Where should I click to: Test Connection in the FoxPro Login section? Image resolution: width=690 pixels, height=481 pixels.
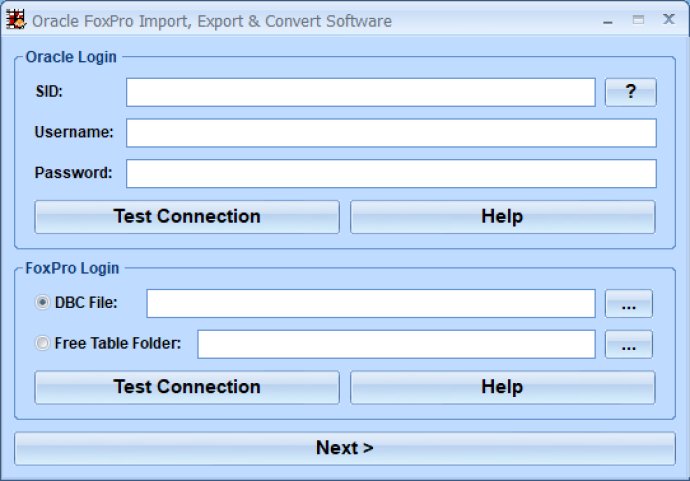click(x=187, y=387)
